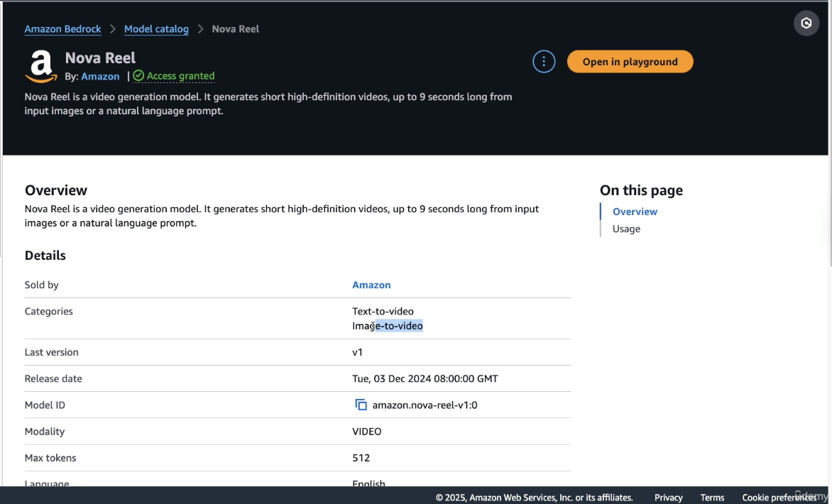The height and width of the screenshot is (504, 832).
Task: Click the amazon.nova-reel-v1:0 model ID text
Action: coord(425,405)
